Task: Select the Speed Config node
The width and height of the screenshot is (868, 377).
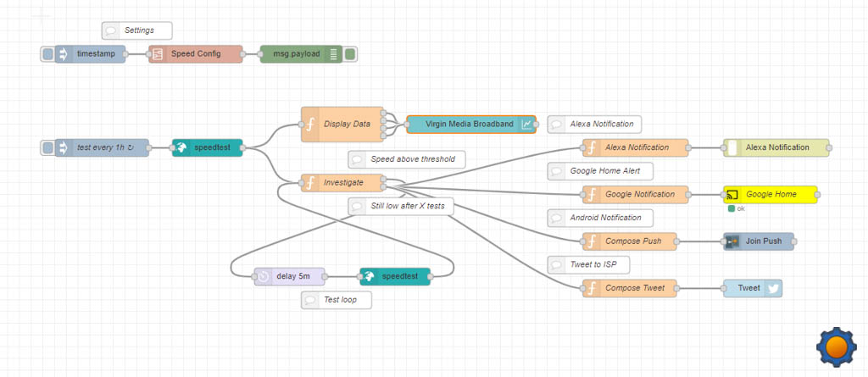Action: pos(196,54)
